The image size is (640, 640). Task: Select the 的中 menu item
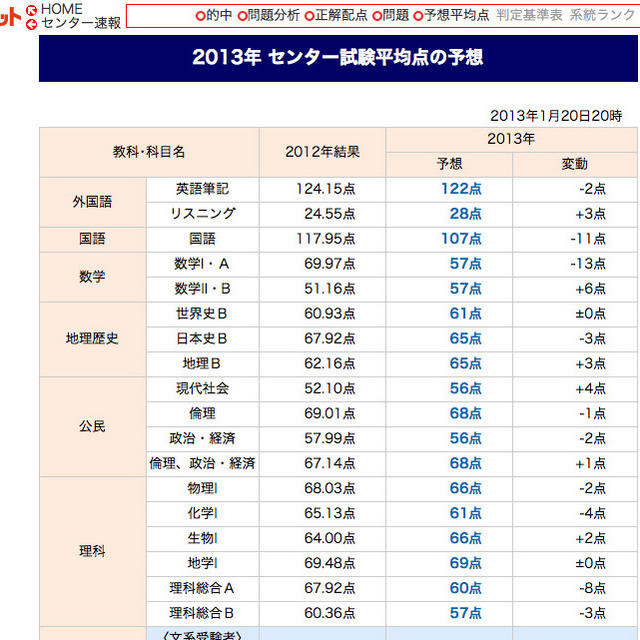tap(214, 16)
